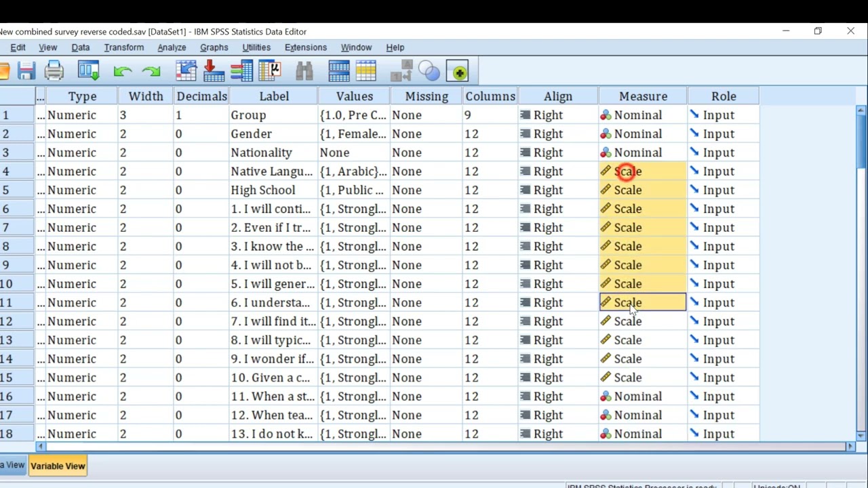Open the Extensions menu
The width and height of the screenshot is (868, 488).
(305, 47)
